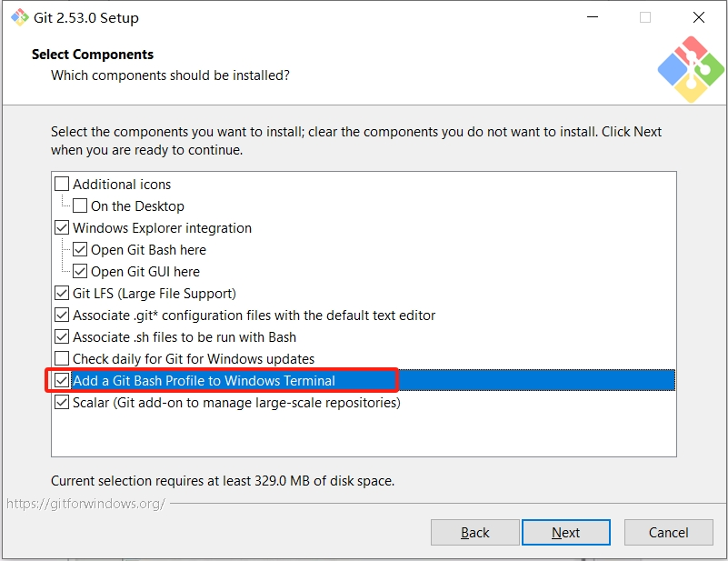This screenshot has width=728, height=561.
Task: Click the Next button to continue installation
Action: [x=565, y=532]
